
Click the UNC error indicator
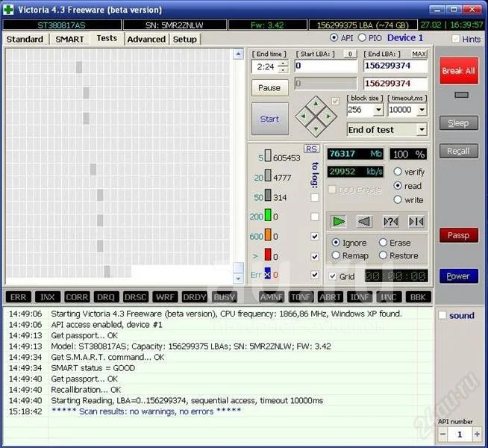click(389, 297)
